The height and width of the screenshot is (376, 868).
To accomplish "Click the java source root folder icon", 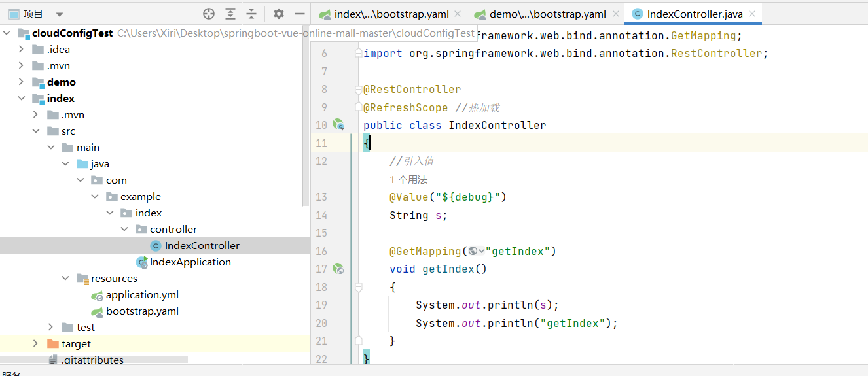I will (82, 164).
